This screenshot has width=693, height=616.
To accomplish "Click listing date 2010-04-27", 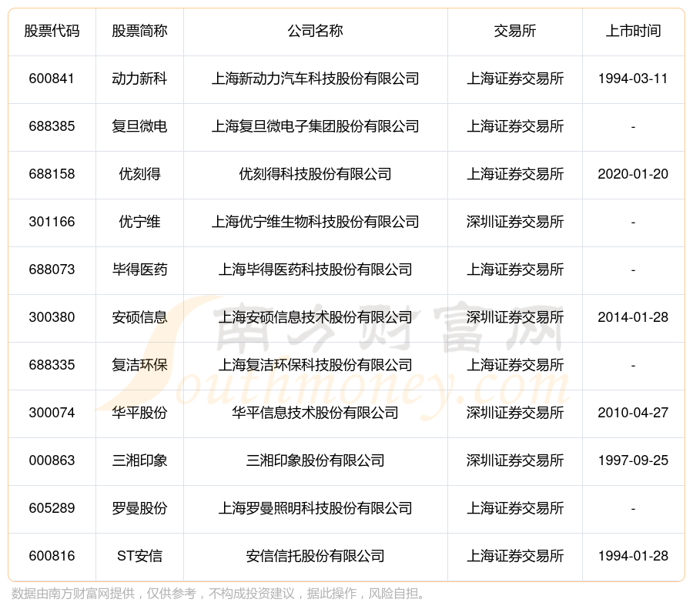I will pos(633,413).
